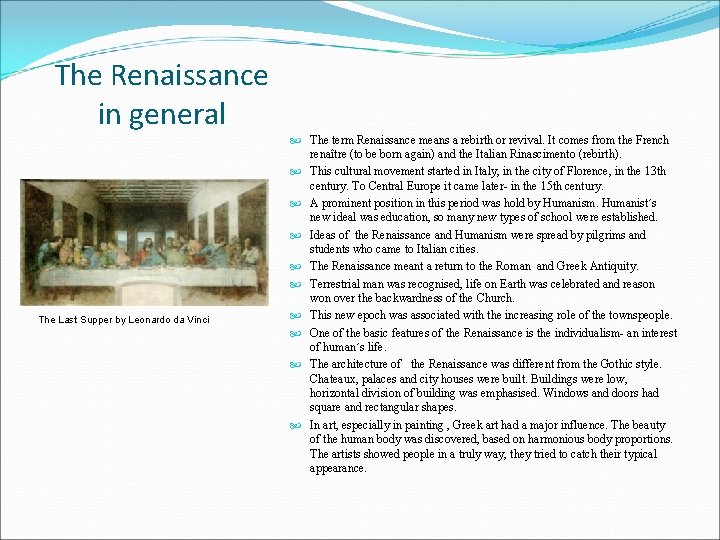Select the Last Supper painting image

click(x=144, y=242)
